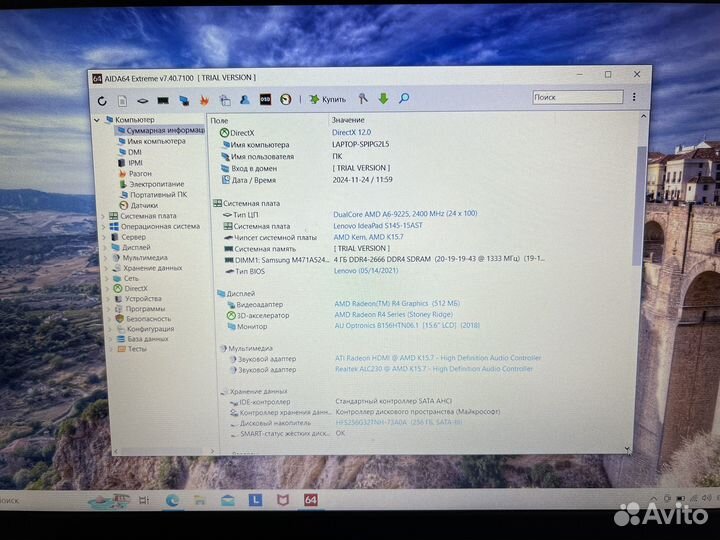
Task: Click the green download arrow update icon
Action: pyautogui.click(x=383, y=98)
